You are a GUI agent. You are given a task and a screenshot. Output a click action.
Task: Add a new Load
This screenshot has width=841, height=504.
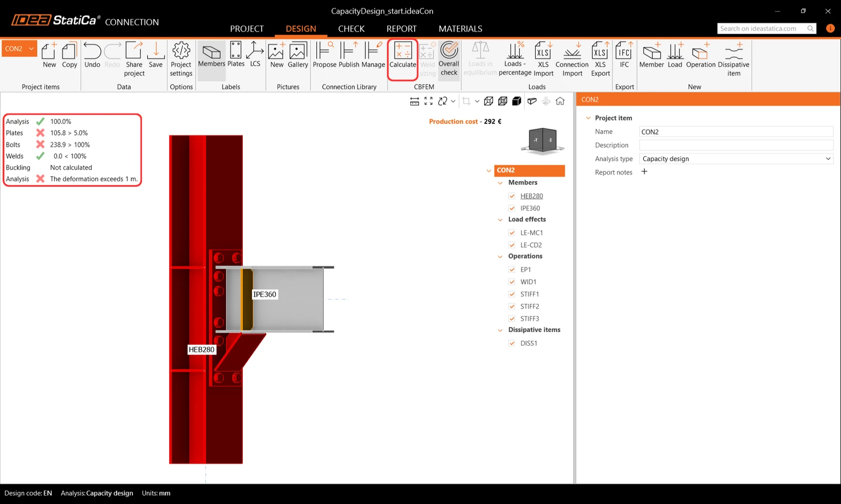675,55
